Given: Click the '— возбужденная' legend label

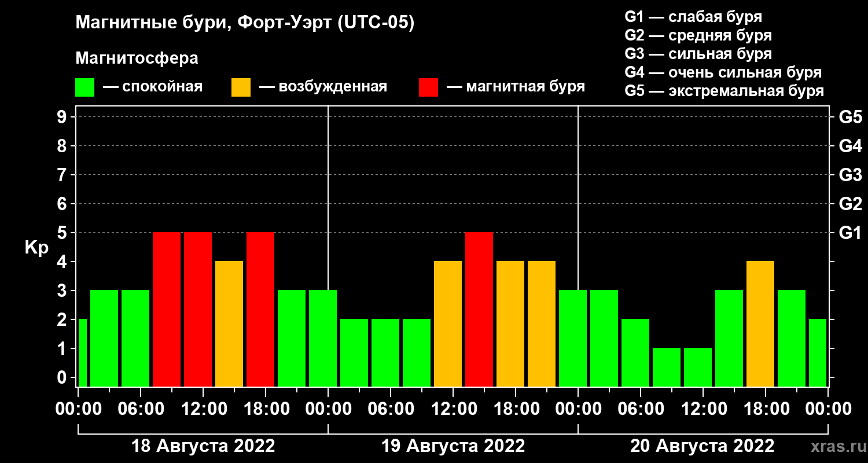Looking at the screenshot, I should point(323,87).
